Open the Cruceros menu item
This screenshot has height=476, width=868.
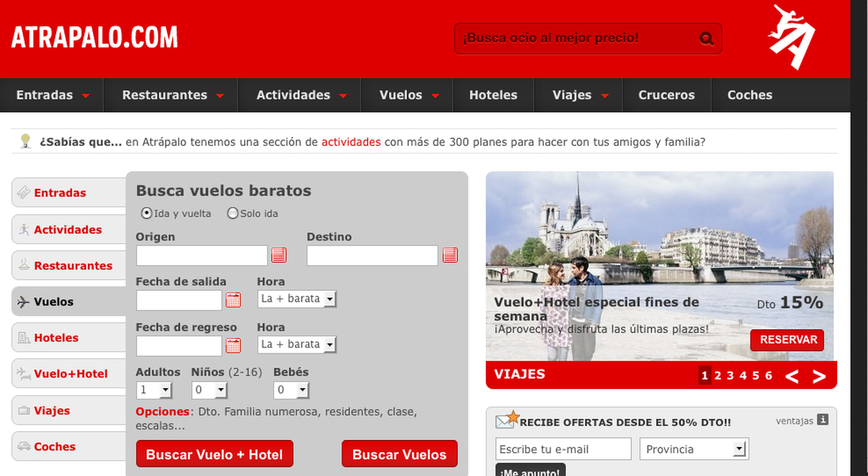click(x=666, y=95)
